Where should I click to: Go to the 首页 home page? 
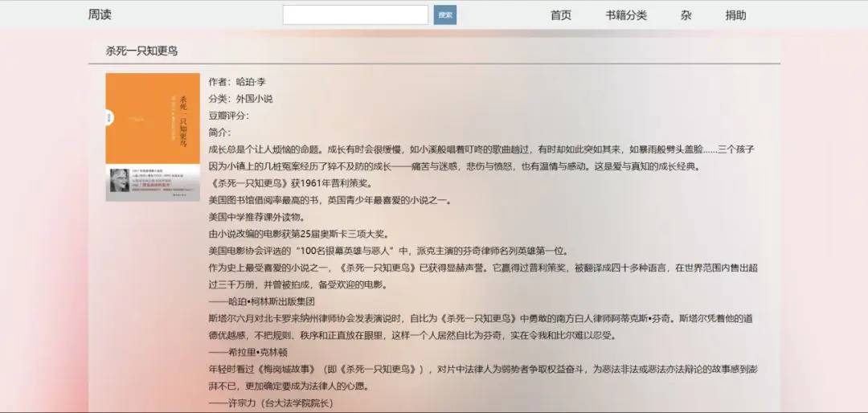[x=560, y=15]
